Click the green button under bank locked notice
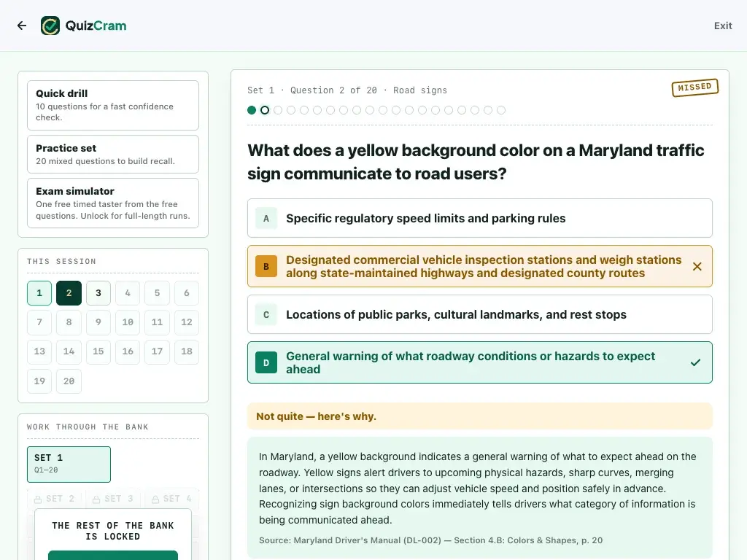 [113, 555]
